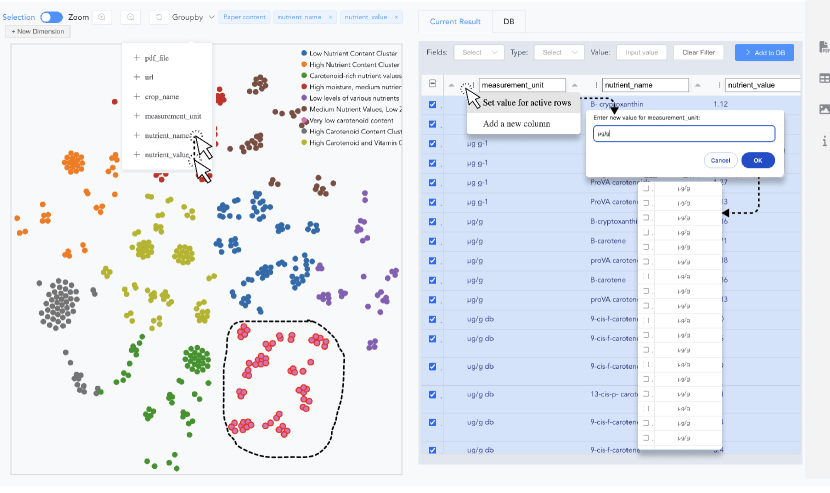Image resolution: width=830 pixels, height=493 pixels.
Task: Click sort arrow right of nutrient_name header
Action: click(698, 85)
